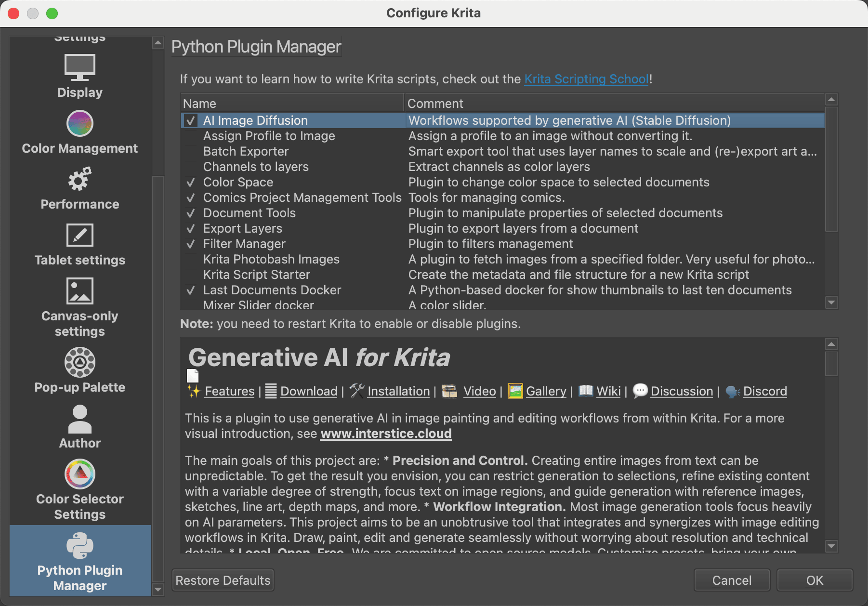Select the Performance gears icon
The image size is (868, 606).
pos(79,179)
